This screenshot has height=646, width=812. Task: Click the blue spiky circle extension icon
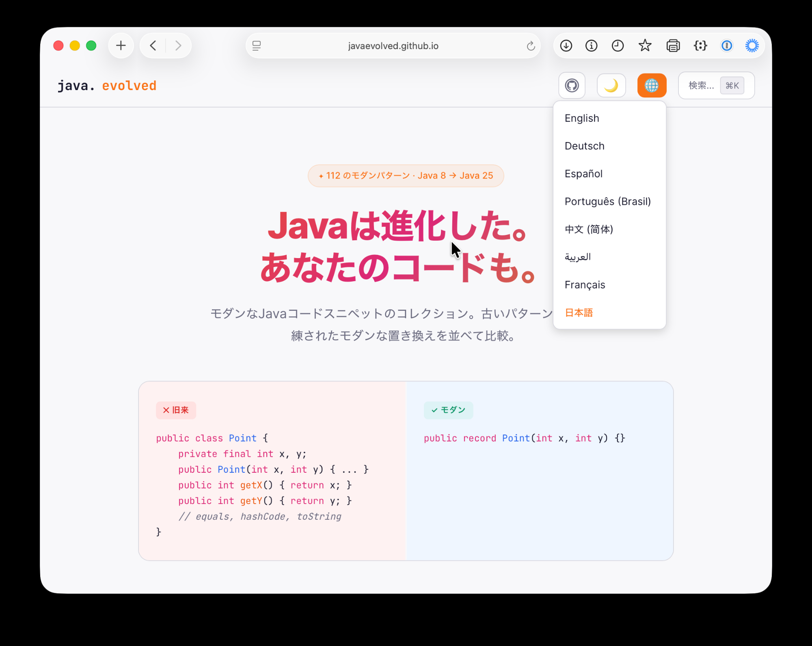click(752, 46)
